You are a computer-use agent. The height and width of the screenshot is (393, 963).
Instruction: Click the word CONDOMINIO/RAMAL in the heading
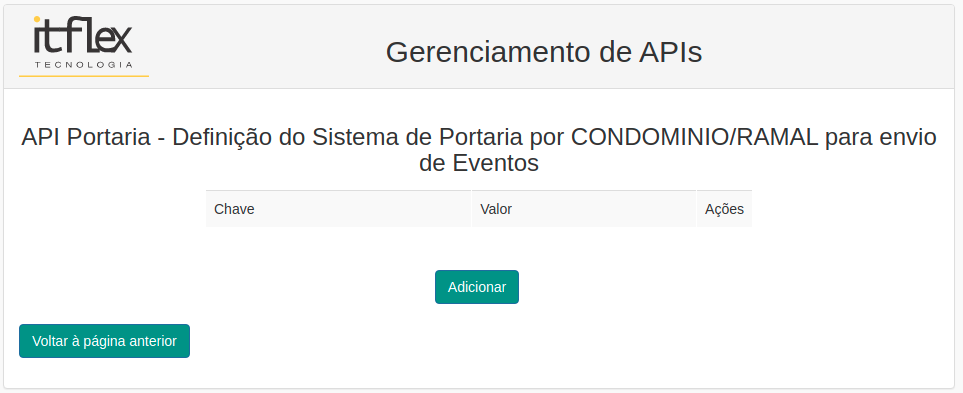[695, 138]
